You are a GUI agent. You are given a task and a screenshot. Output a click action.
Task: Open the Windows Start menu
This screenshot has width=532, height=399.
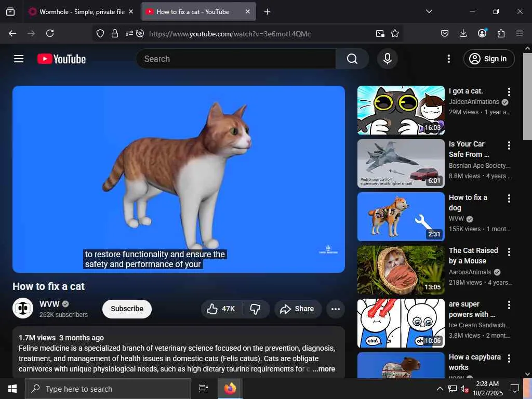point(12,389)
